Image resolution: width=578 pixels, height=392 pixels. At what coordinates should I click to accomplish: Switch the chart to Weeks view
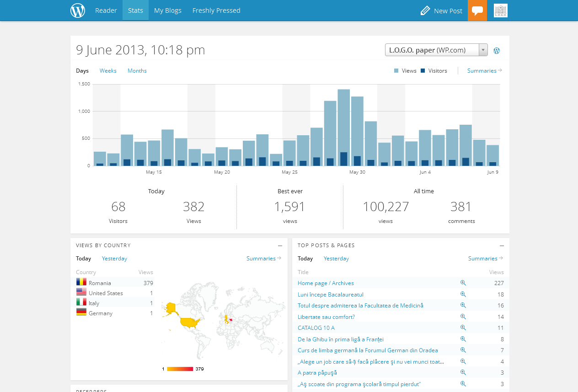(x=108, y=71)
